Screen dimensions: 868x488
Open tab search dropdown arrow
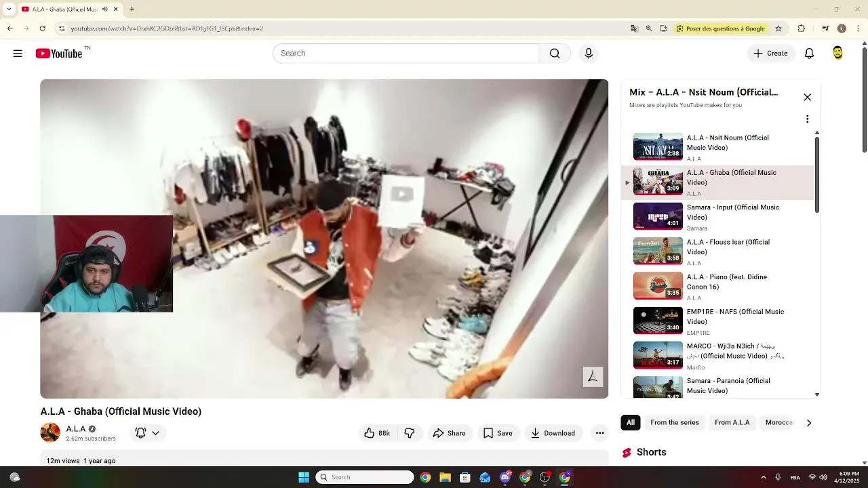coord(9,9)
